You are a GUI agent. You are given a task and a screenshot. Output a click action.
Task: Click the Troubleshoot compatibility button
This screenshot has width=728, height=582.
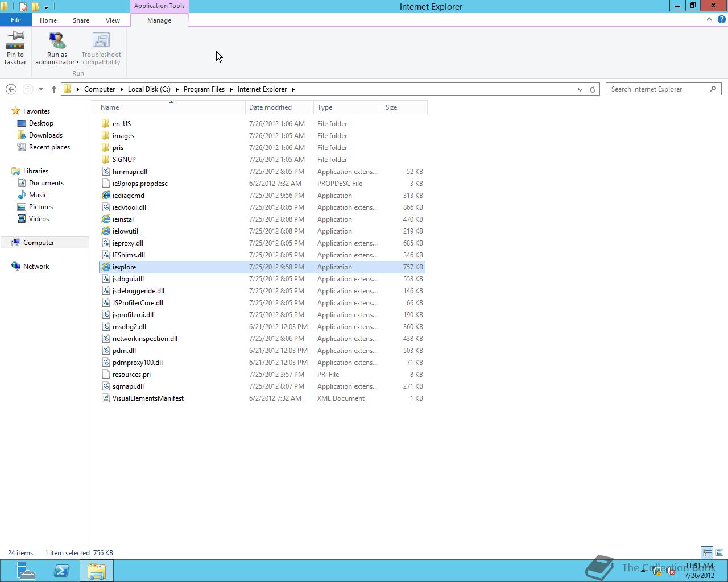[101, 49]
